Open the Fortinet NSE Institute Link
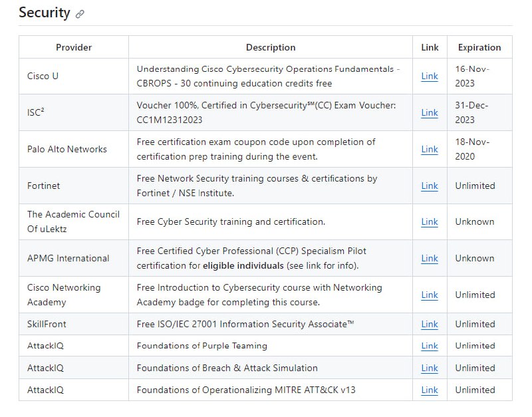The width and height of the screenshot is (532, 417). click(x=429, y=186)
